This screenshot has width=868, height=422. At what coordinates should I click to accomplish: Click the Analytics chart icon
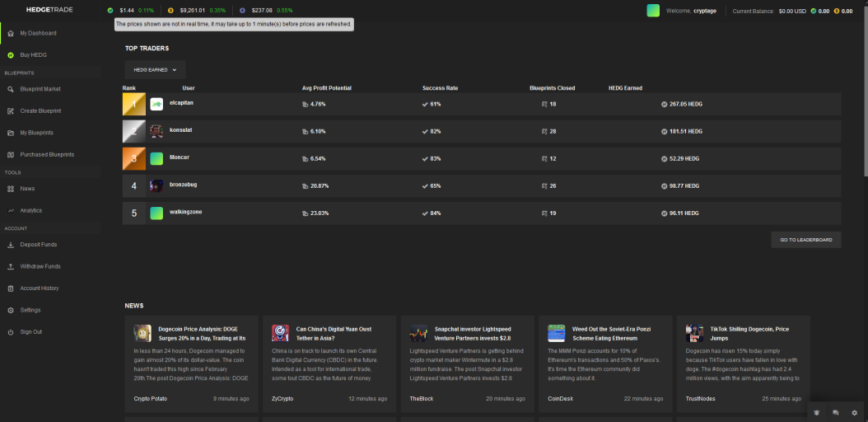pos(11,211)
